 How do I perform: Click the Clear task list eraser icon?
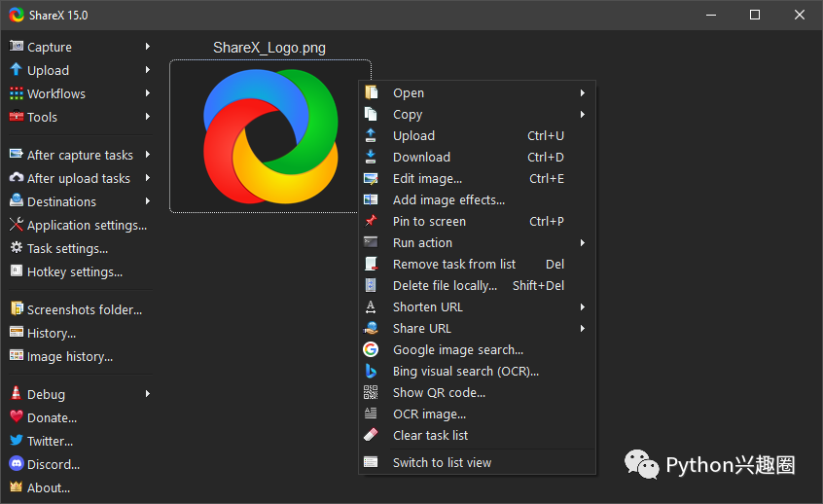pyautogui.click(x=371, y=435)
